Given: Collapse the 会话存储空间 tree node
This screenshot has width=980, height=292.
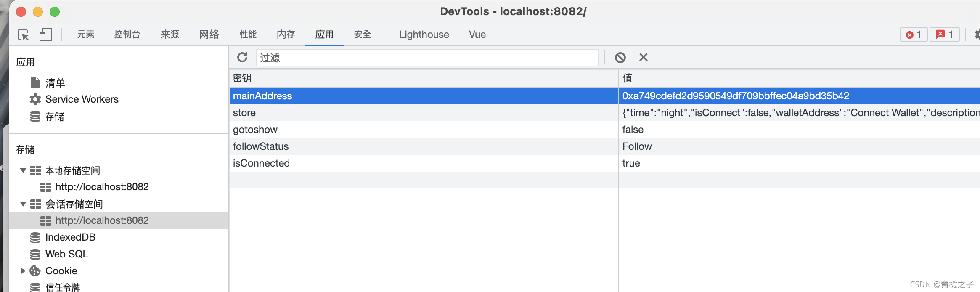Looking at the screenshot, I should coord(23,204).
